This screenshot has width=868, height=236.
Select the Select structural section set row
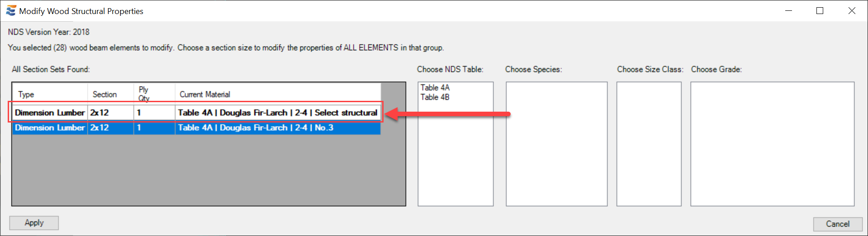point(196,113)
